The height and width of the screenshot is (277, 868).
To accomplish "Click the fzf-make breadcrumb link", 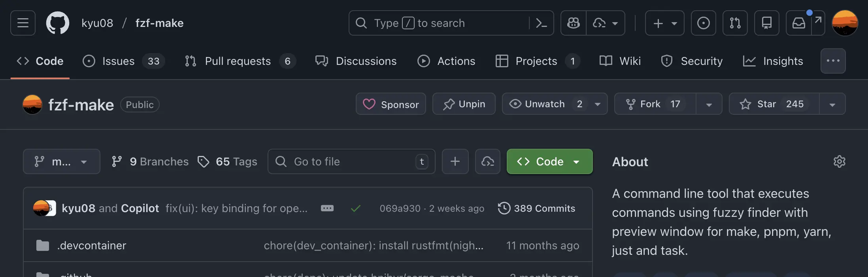I will click(x=159, y=23).
